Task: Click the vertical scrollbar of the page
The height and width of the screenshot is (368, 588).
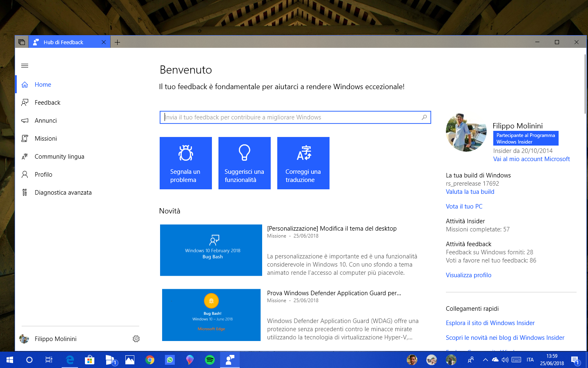Action: [585, 84]
